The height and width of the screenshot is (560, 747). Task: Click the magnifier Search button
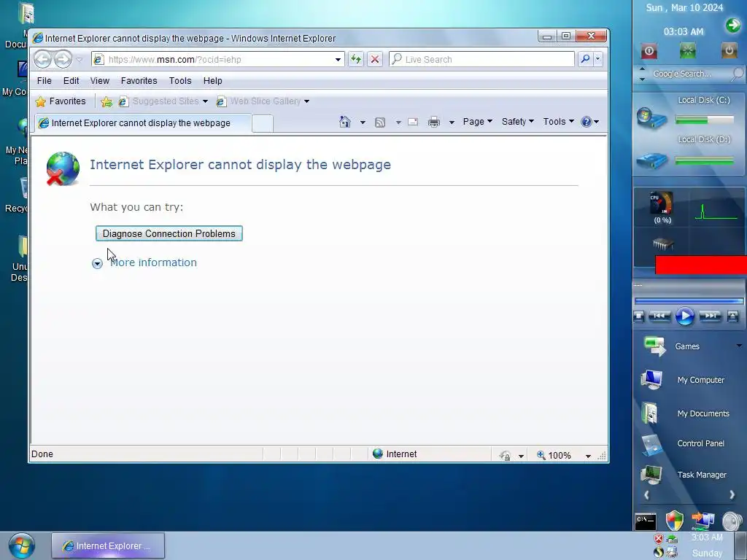[585, 59]
